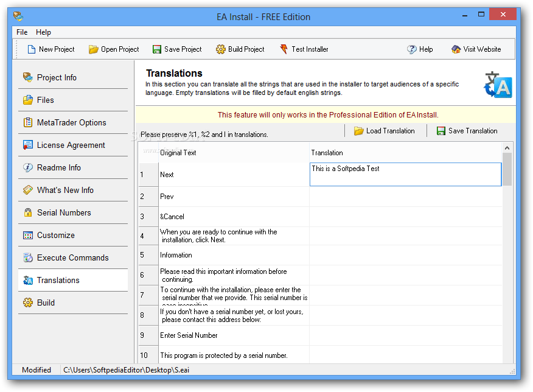Screen dimensions: 533x392
Task: Click the vertical scrollbar thumb in translations table
Action: click(x=507, y=169)
